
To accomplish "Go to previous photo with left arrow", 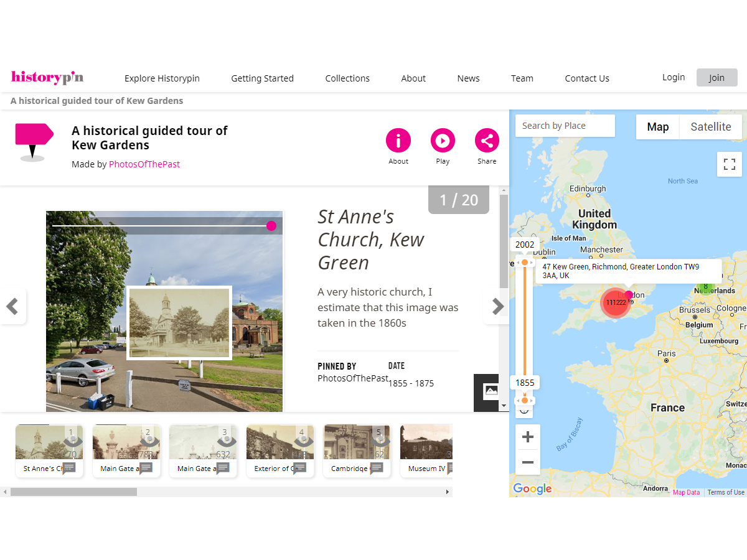I will click(12, 306).
